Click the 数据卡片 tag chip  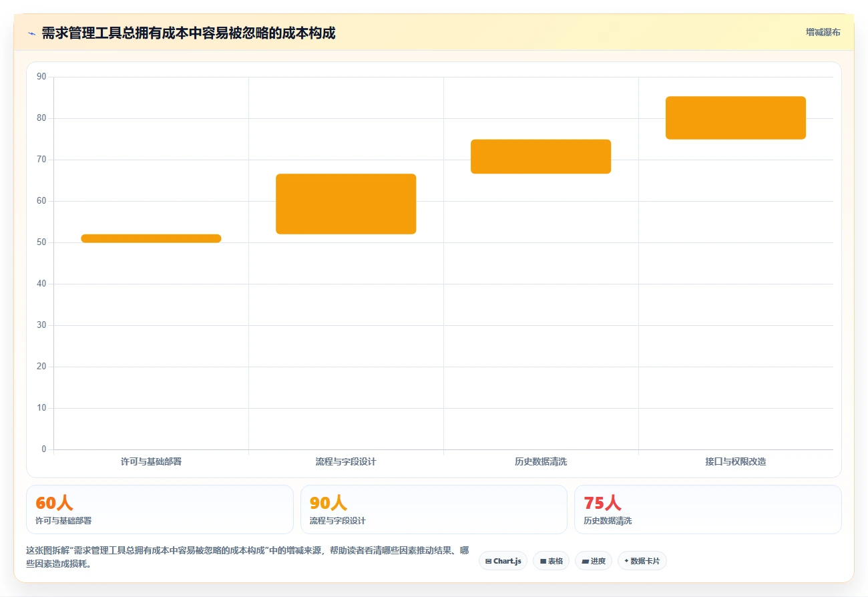(642, 561)
